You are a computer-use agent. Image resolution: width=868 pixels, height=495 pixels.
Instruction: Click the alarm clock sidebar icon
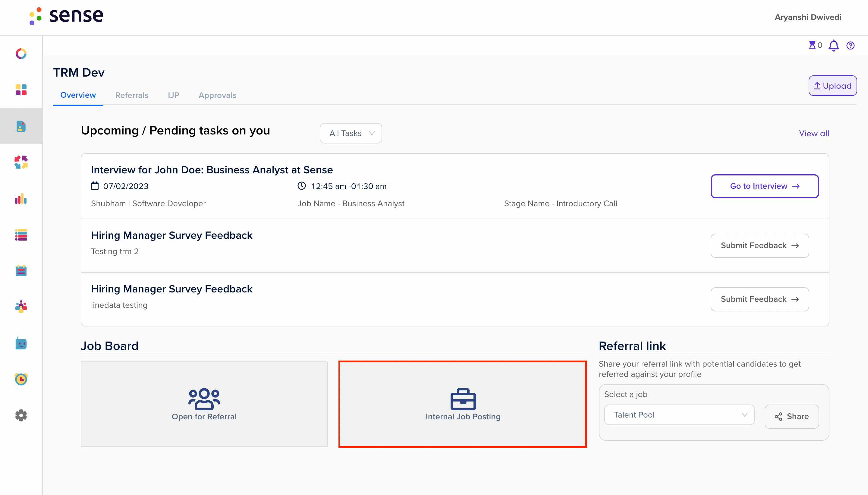tap(21, 379)
